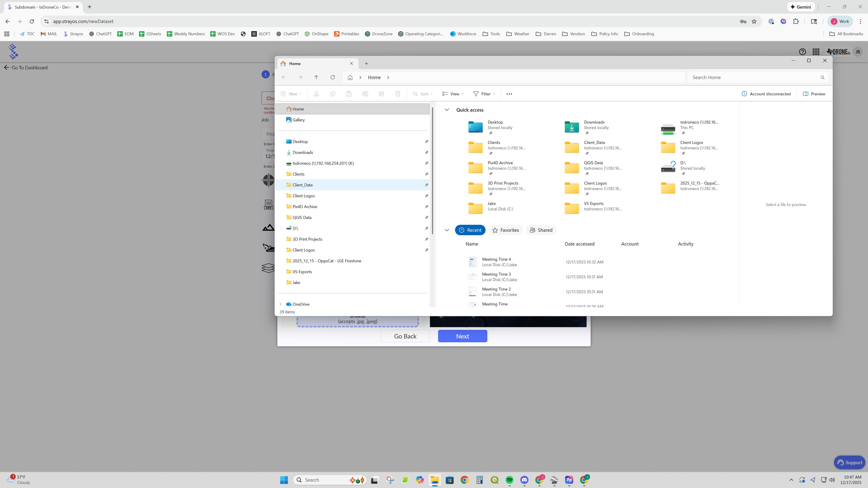Screen dimensions: 868x488
Task: Toggle the Preview pane in File Explorer
Action: [814, 94]
